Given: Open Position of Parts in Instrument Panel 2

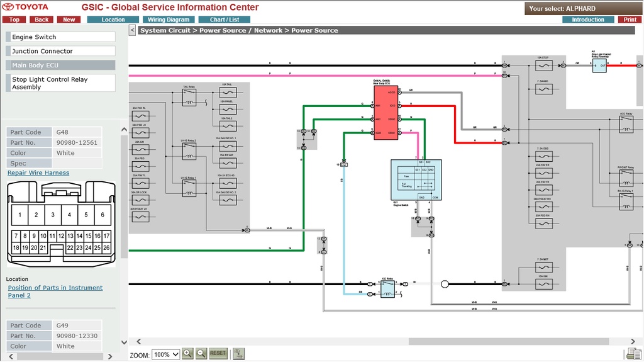Looking at the screenshot, I should coord(55,291).
